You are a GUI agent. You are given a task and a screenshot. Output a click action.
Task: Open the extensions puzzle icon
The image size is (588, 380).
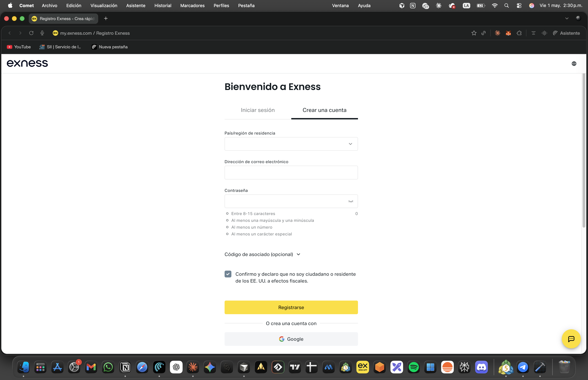coord(519,33)
